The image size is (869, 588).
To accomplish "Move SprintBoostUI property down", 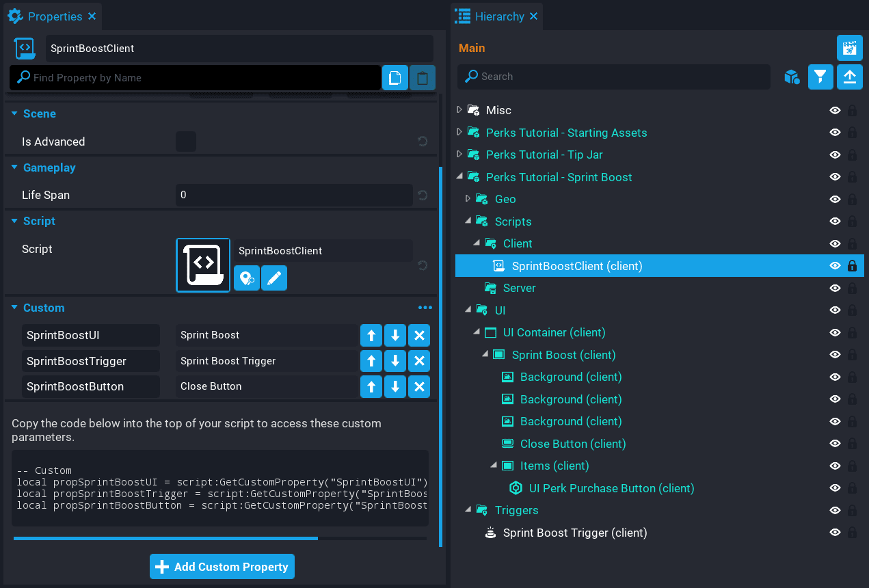I will tap(395, 336).
